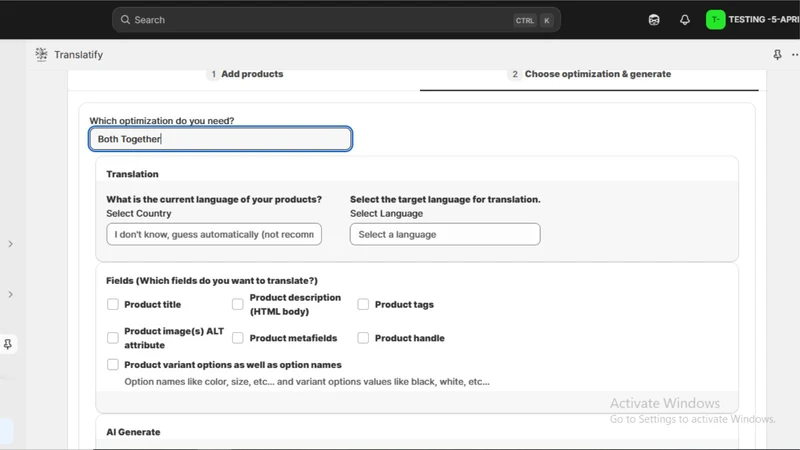Pin the app using the top-right pin icon

tap(777, 55)
